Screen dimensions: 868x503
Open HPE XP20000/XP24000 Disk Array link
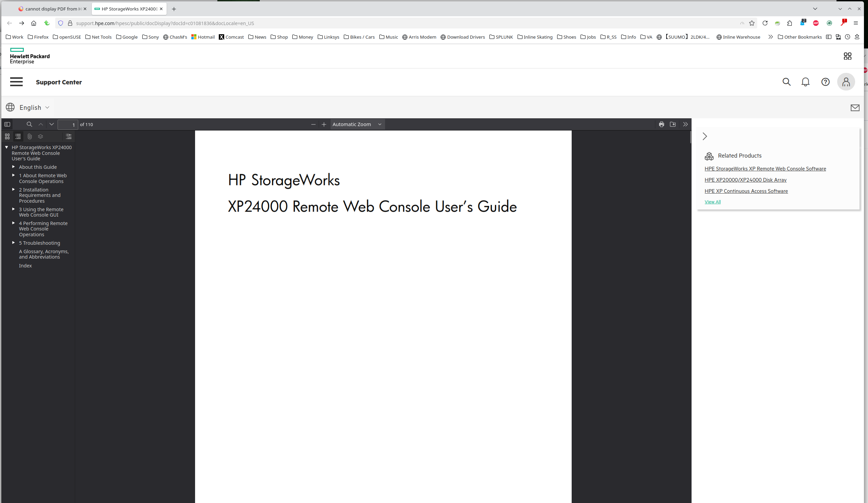point(745,180)
